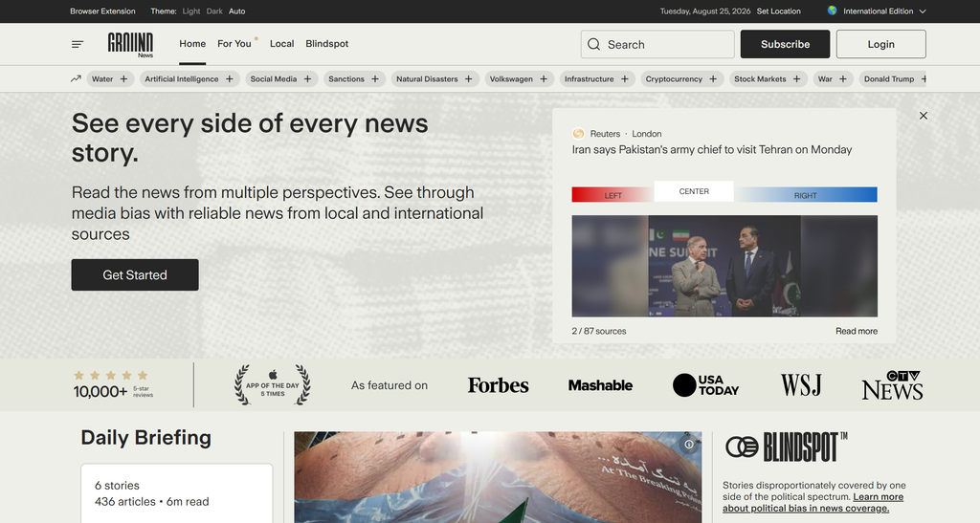Close the promo banner with X
Image resolution: width=980 pixels, height=523 pixels.
[x=924, y=116]
